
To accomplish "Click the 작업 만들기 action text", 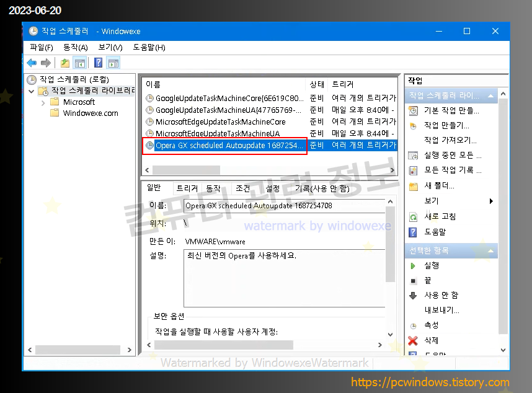I will click(x=446, y=126).
